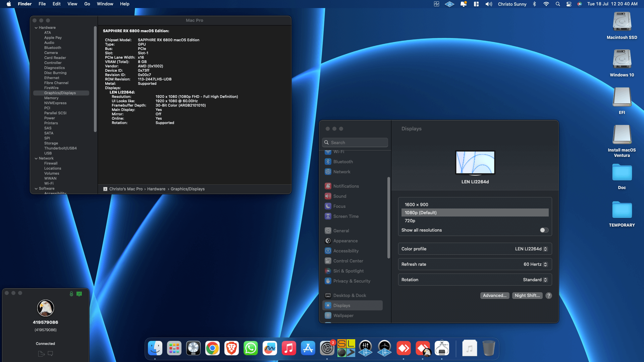Viewport: 644px width, 362px height.
Task: Click the LEN LI2264d display thumbnail
Action: (x=475, y=163)
